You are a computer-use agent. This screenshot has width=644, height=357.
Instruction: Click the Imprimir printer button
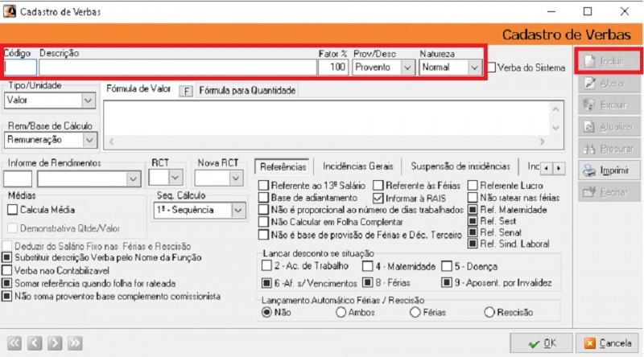pos(609,170)
